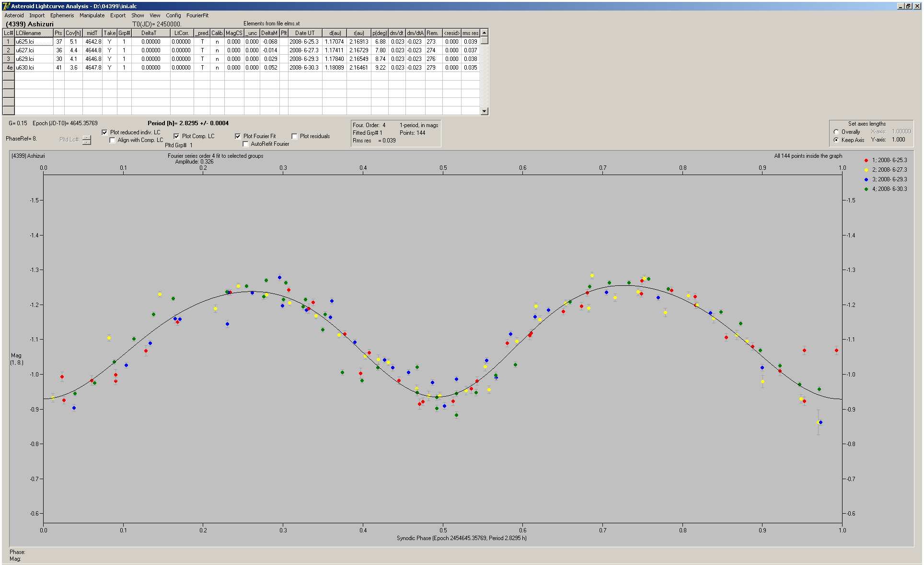The height and width of the screenshot is (565, 924).
Task: Click the rms res column header
Action: (x=470, y=33)
